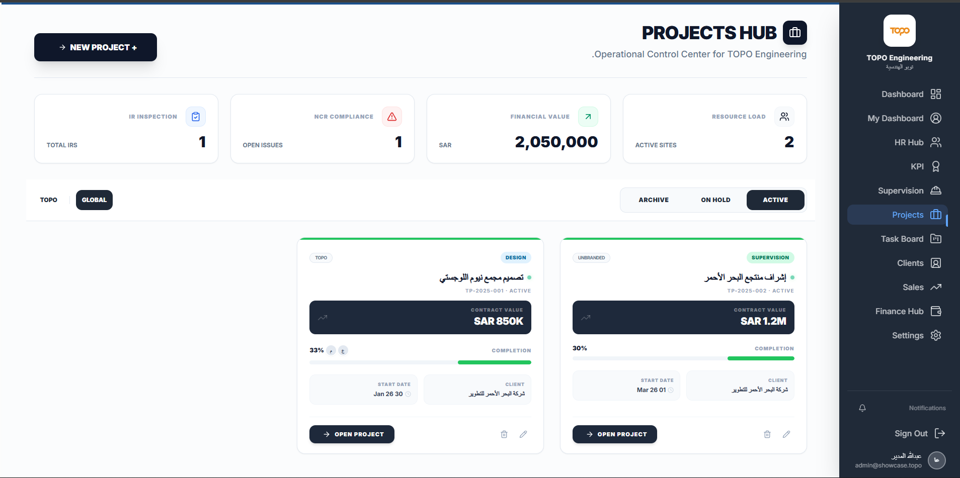Image resolution: width=960 pixels, height=478 pixels.
Task: Click the My Dashboard person icon
Action: (x=935, y=118)
